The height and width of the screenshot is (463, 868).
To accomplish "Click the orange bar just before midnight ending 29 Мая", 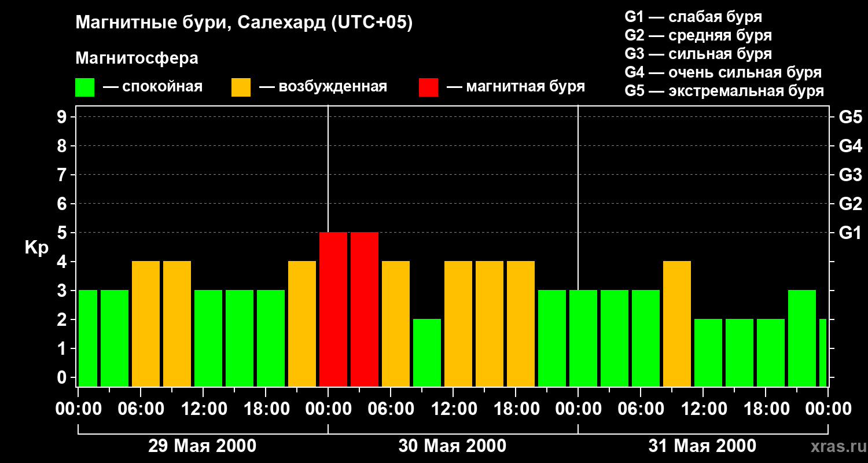I will pos(302,324).
